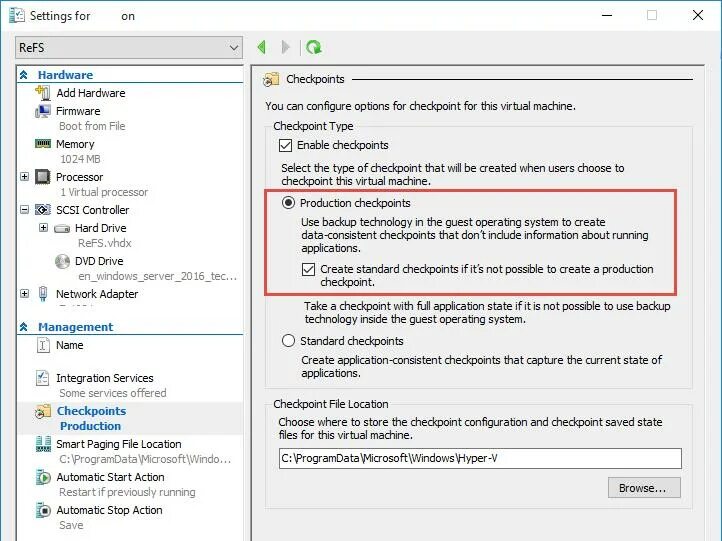The height and width of the screenshot is (541, 722).
Task: Select the DVD Drive item
Action: click(99, 261)
